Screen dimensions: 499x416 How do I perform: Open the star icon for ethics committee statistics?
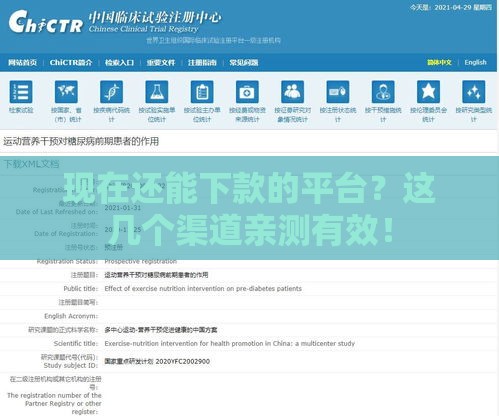coord(429,92)
